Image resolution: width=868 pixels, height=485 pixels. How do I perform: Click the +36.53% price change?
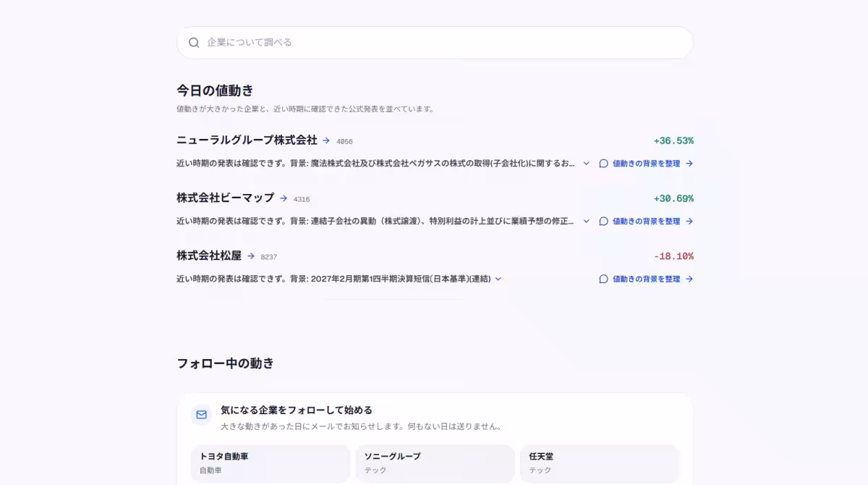click(673, 141)
